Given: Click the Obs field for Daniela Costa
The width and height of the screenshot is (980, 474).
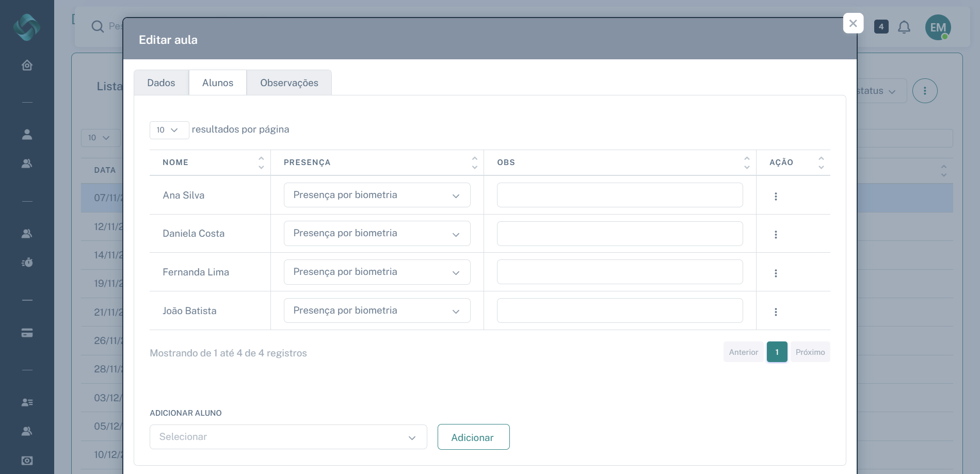Looking at the screenshot, I should [x=619, y=234].
